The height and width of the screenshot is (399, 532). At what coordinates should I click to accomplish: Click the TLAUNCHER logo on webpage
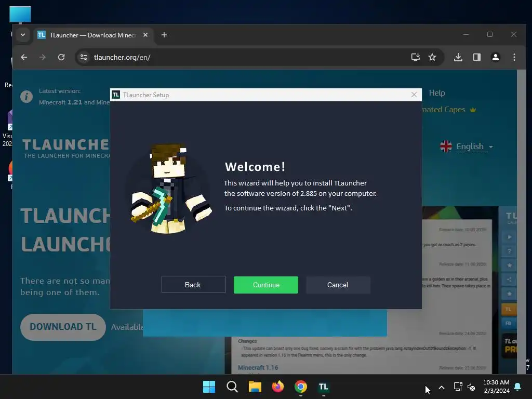tap(66, 148)
